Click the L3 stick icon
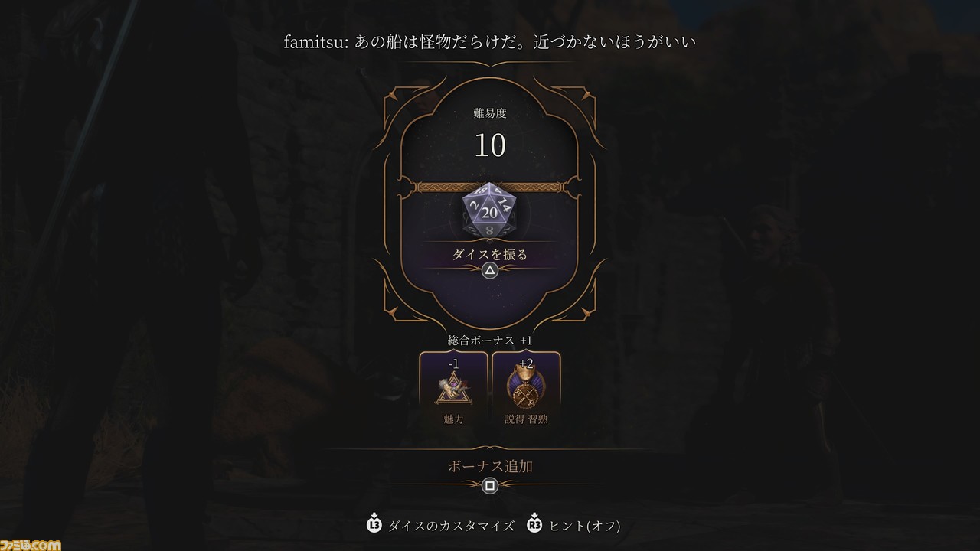This screenshot has height=551, width=980. (374, 525)
